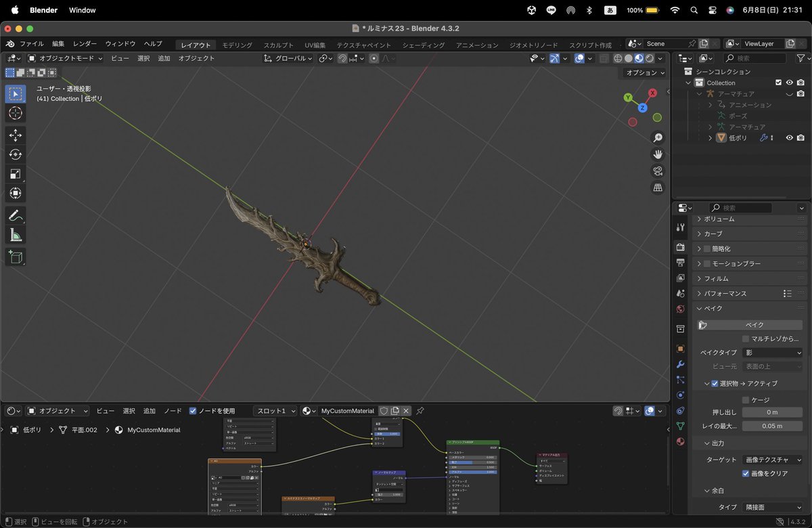Activate the Move tool
The width and height of the screenshot is (812, 528).
tap(16, 135)
